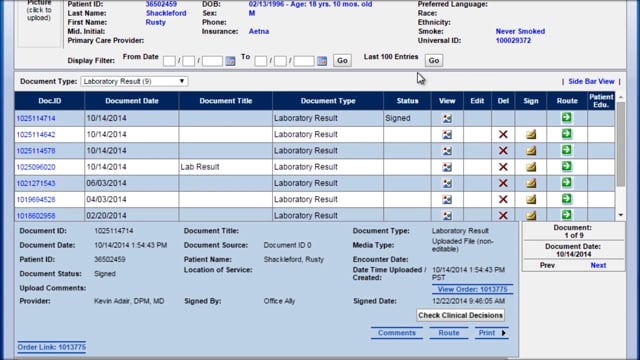Delete the Lab Result document 1025096020
The width and height of the screenshot is (640, 360).
(x=503, y=167)
